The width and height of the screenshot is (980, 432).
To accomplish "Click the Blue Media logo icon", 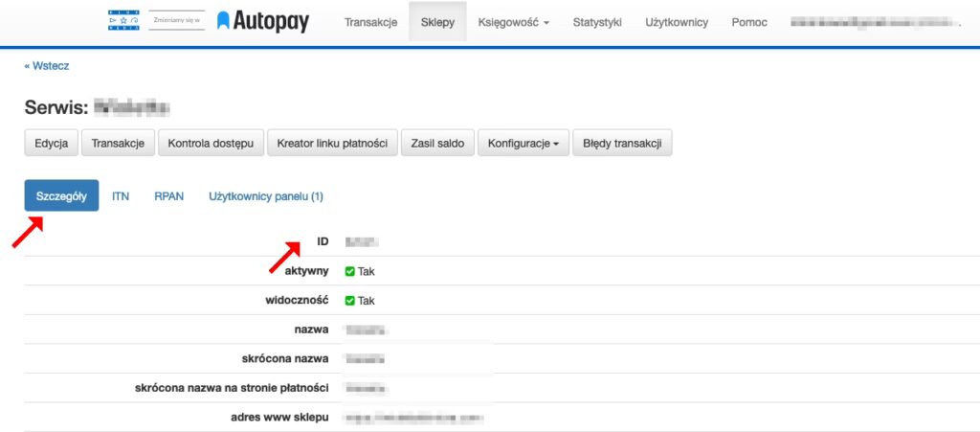I will coord(123,21).
